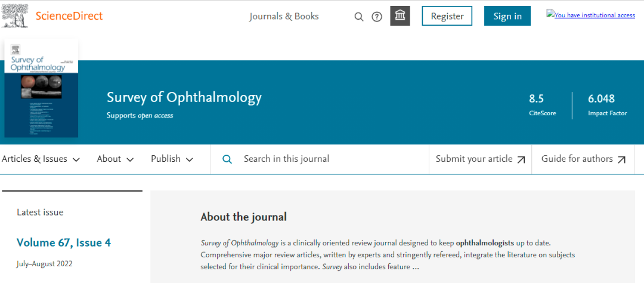Open Journals & Books navigation link

(x=284, y=16)
